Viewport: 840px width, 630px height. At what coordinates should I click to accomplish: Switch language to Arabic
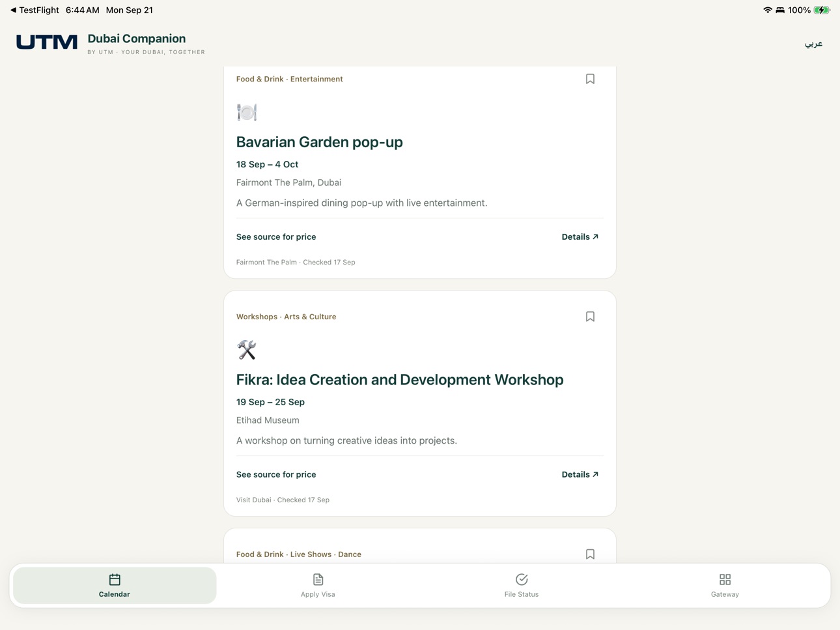[813, 44]
